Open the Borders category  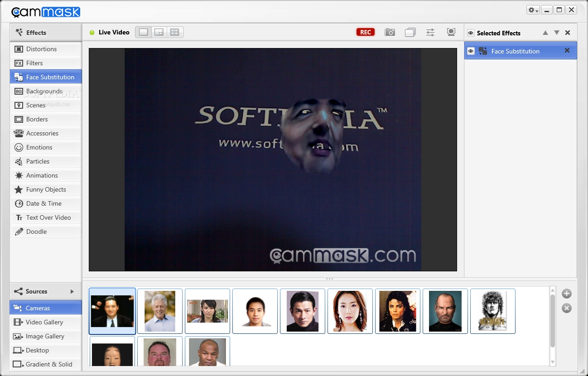(46, 119)
